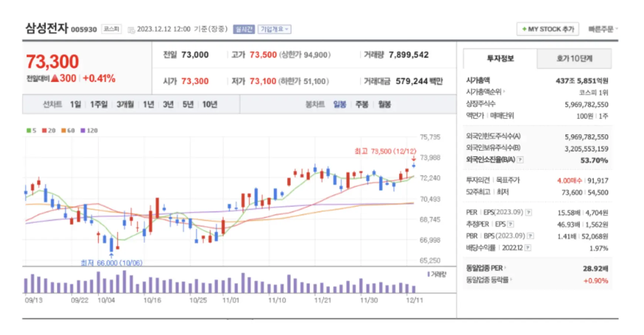Open help icon beside 배당수익률 2022.12
The height and width of the screenshot is (335, 644).
(528, 248)
